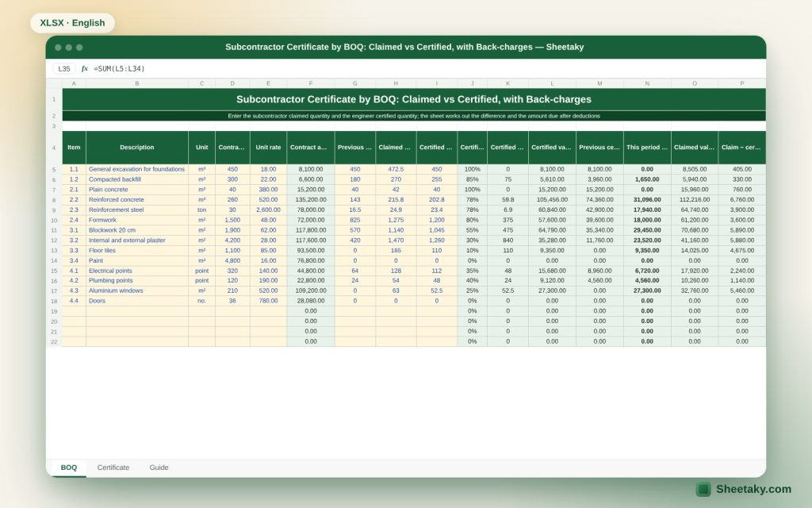Click contract amount 135,200.00 cell
Image resolution: width=812 pixels, height=508 pixels.
(x=311, y=199)
